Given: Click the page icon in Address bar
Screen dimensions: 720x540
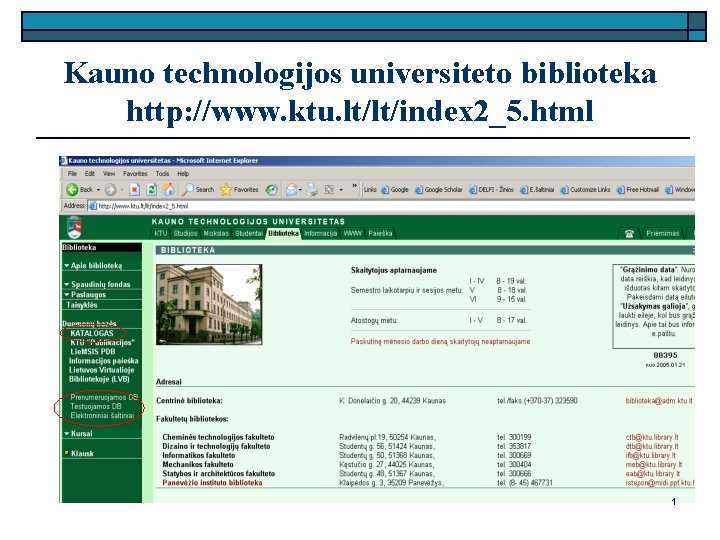Looking at the screenshot, I should click(93, 206).
